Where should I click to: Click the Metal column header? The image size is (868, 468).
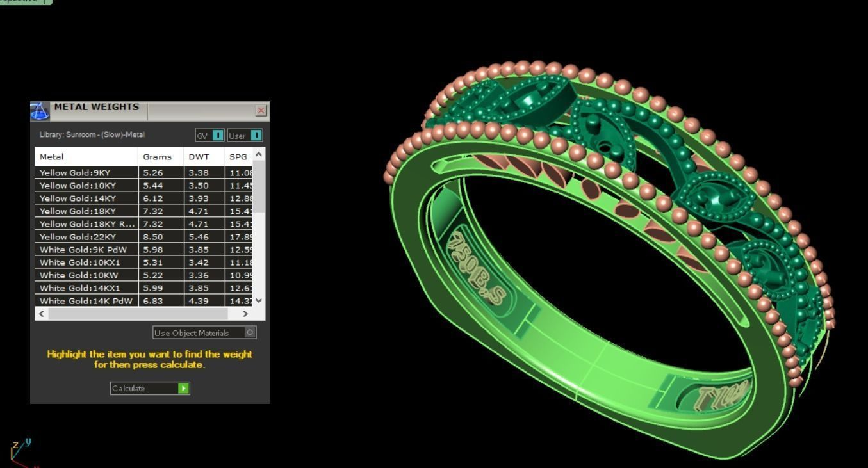tap(86, 157)
